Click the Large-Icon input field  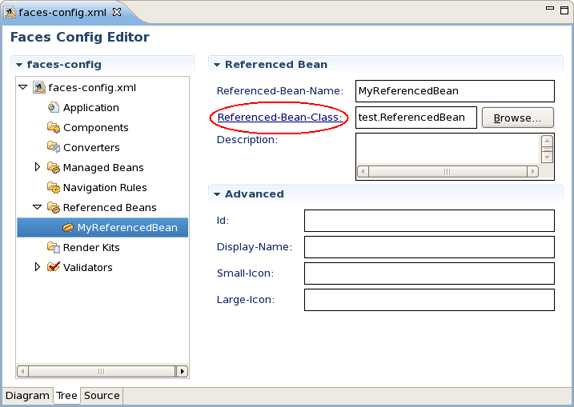pos(429,300)
